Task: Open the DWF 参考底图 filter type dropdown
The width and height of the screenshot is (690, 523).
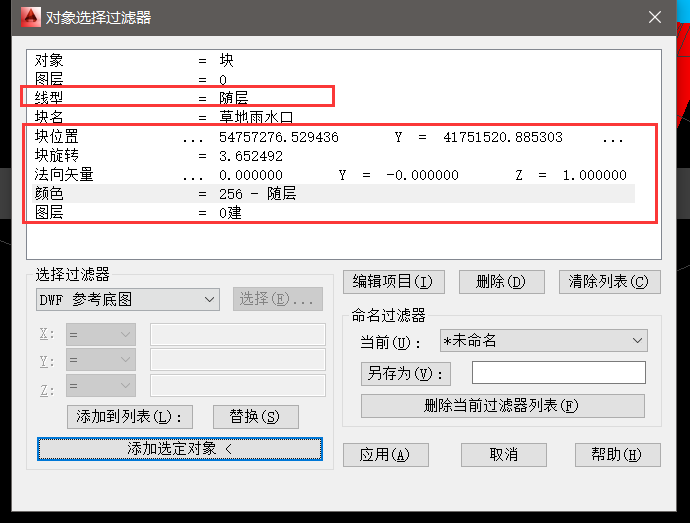Action: 127,299
